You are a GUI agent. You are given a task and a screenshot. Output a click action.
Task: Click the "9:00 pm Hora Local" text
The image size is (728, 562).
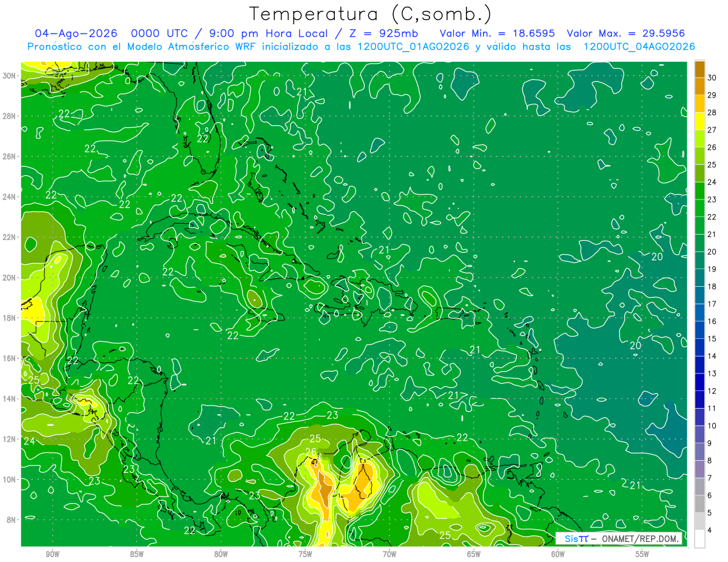[269, 33]
